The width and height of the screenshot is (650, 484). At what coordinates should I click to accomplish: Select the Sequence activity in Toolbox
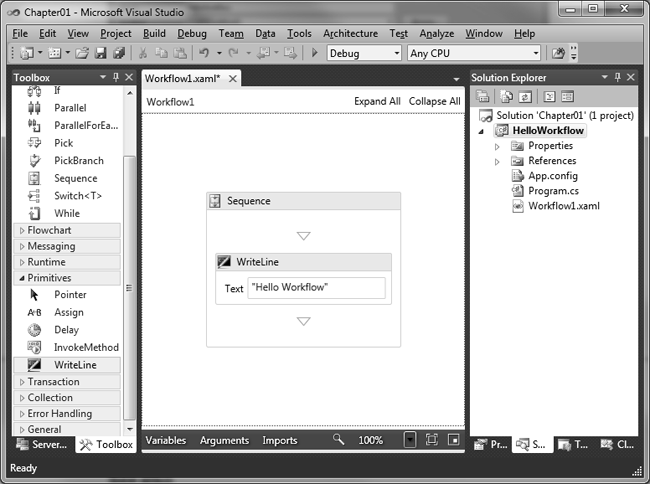pyautogui.click(x=75, y=178)
